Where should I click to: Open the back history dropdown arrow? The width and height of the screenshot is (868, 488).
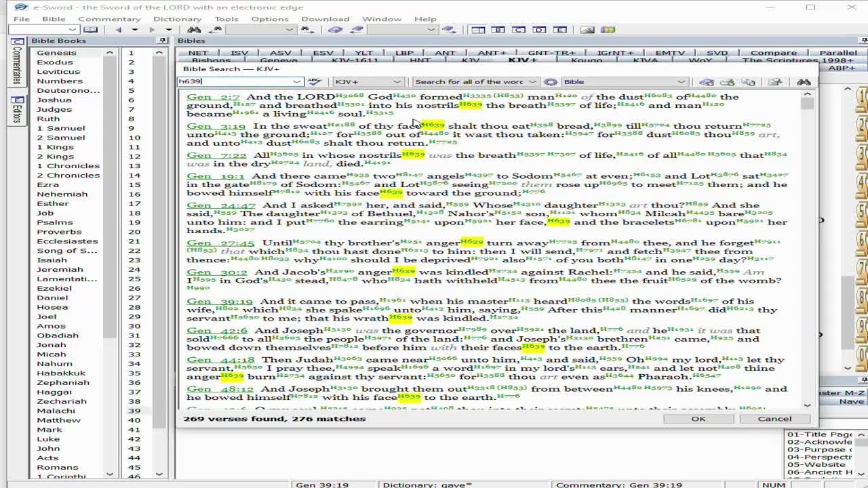pyautogui.click(x=134, y=30)
